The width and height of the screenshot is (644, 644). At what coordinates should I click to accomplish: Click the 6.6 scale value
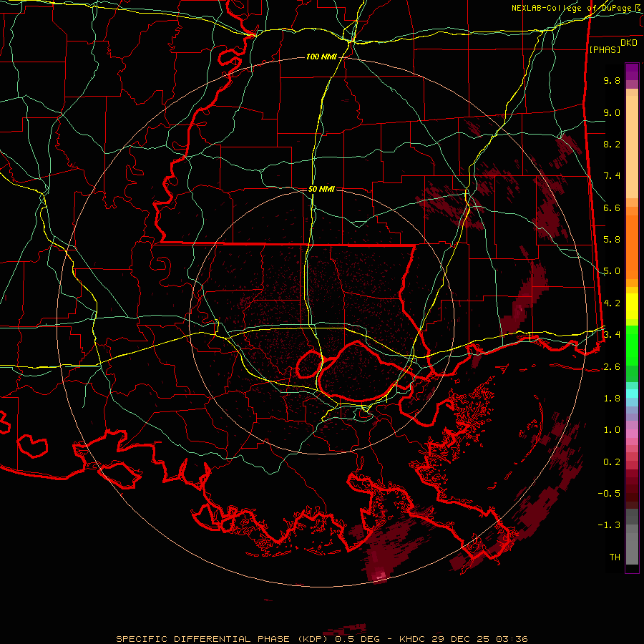pos(612,208)
